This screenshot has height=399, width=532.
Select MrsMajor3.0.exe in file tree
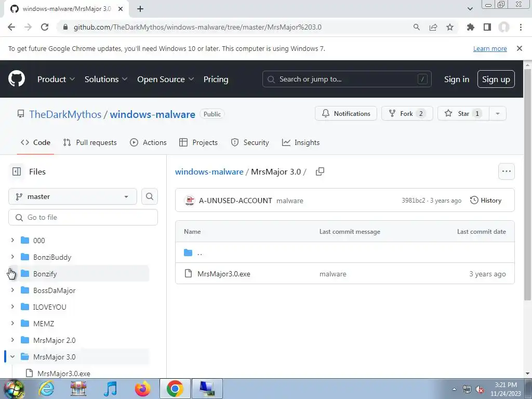[64, 374]
